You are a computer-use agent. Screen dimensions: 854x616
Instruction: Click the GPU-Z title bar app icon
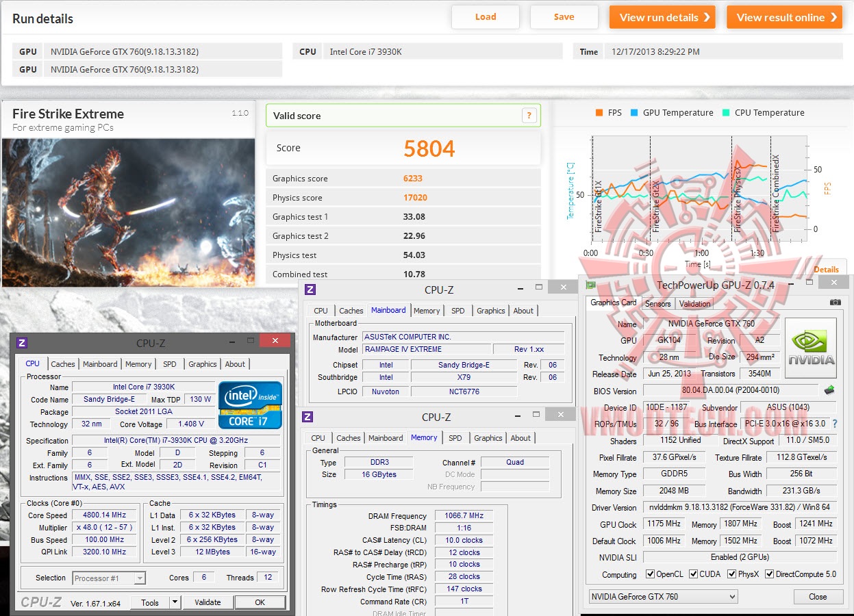click(x=591, y=285)
